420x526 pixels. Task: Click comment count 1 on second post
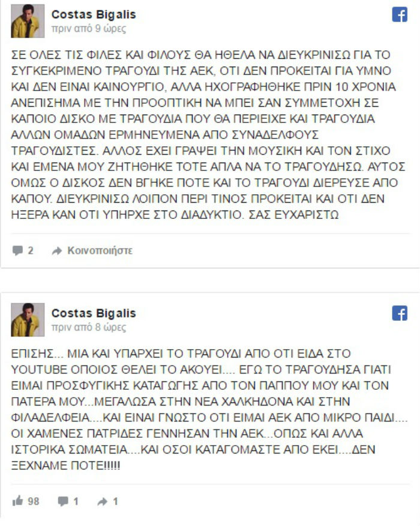76,501
